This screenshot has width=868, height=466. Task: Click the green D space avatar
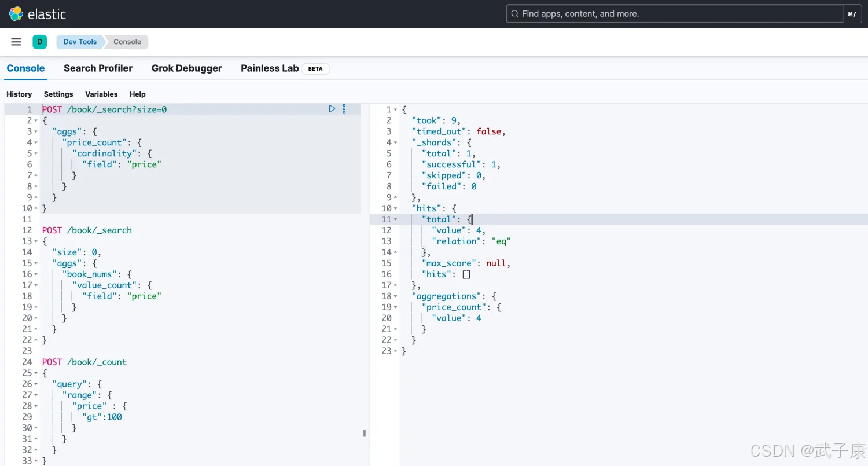[39, 42]
